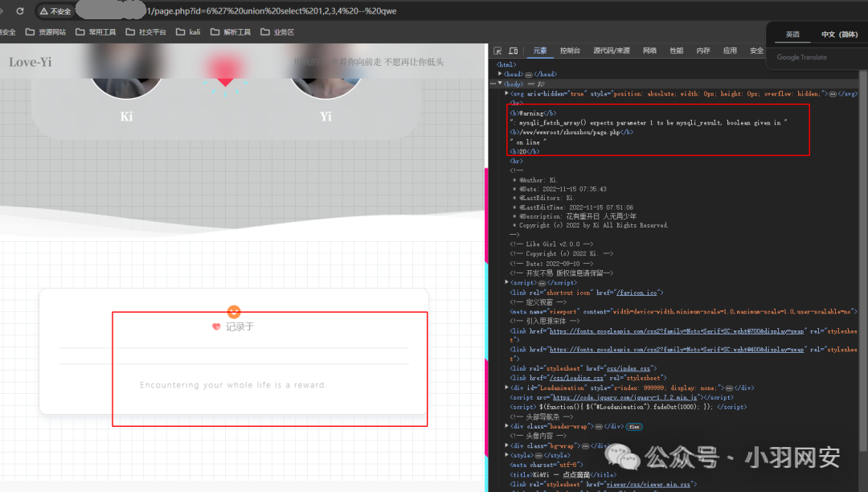Switch to the 内存 DevTools tab
868x492 pixels.
point(703,51)
